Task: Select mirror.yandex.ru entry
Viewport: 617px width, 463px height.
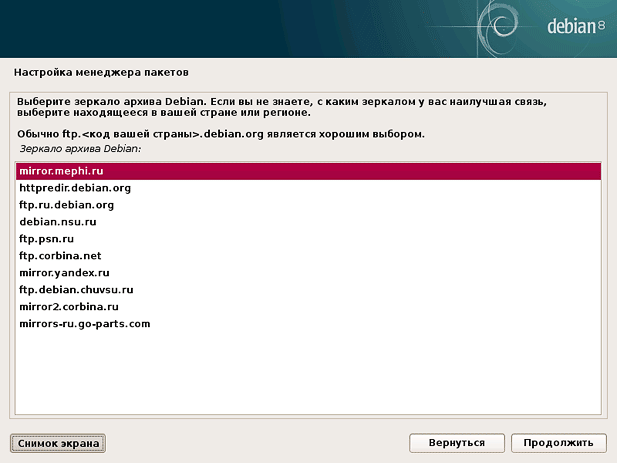Action: pyautogui.click(x=308, y=273)
